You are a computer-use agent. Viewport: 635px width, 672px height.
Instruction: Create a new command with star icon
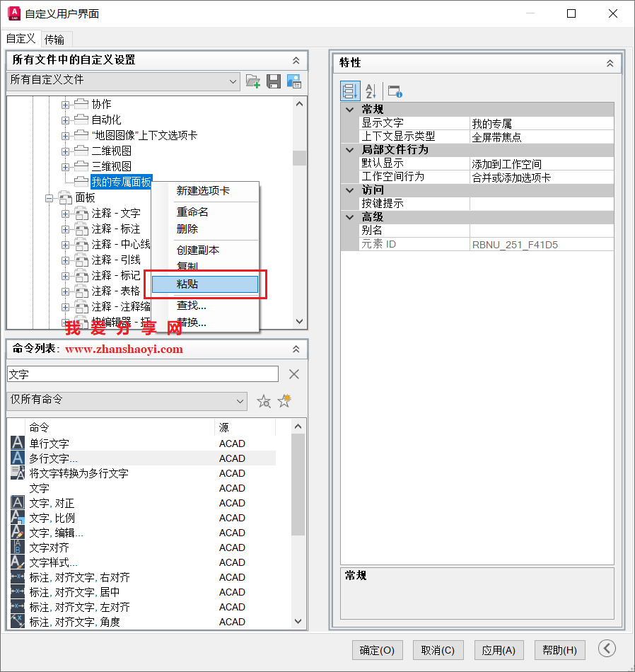click(284, 400)
